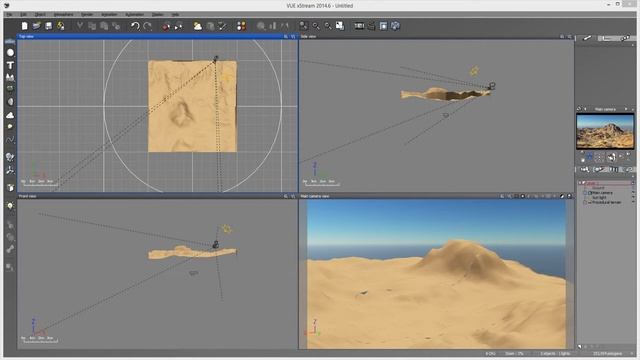Select the Spline curve tool

tap(10, 140)
